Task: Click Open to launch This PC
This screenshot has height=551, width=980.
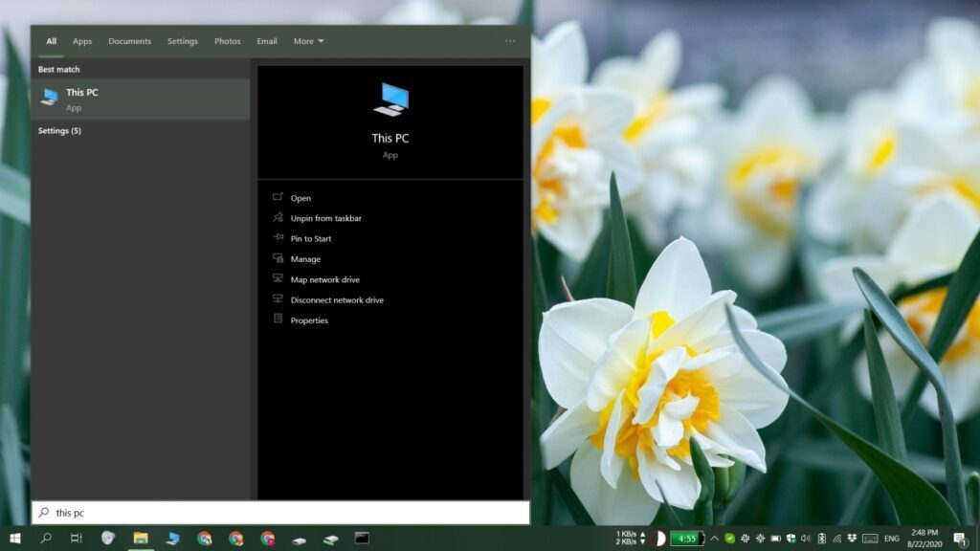Action: pyautogui.click(x=301, y=198)
